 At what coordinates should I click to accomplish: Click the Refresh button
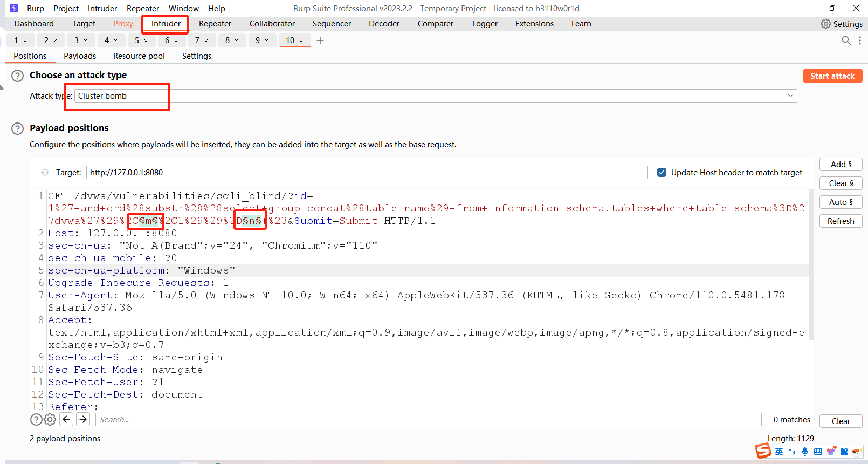click(841, 221)
